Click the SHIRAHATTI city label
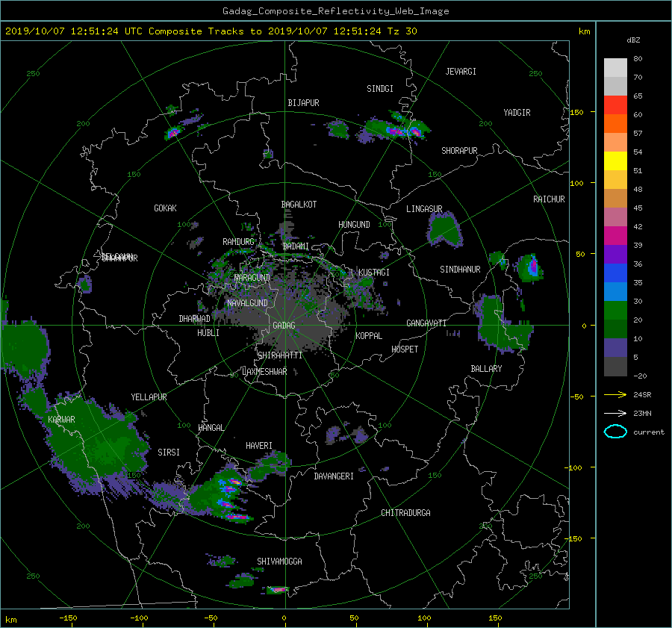Viewport: 672px width, 628px height. coord(280,355)
